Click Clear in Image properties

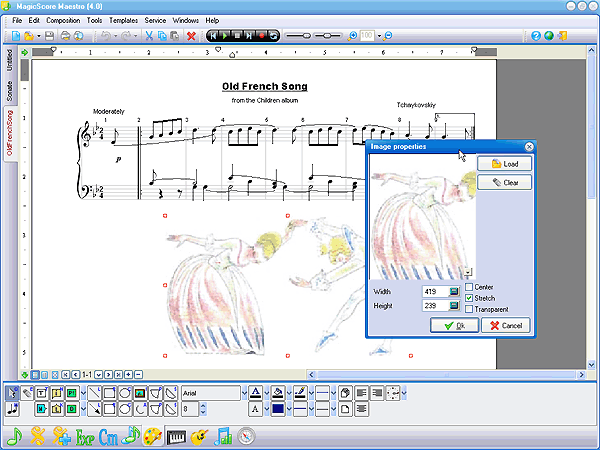[504, 183]
